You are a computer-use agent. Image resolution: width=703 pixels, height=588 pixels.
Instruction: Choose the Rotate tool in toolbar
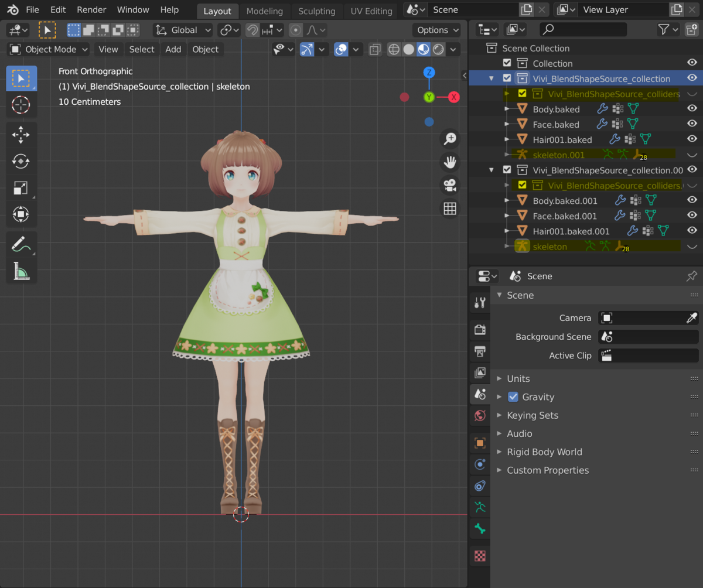coord(21,161)
